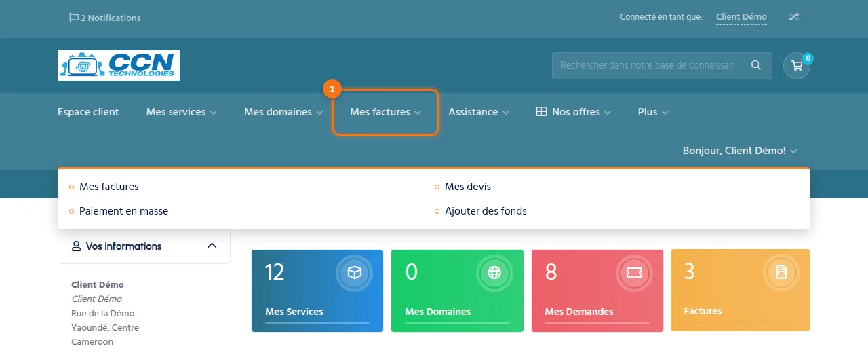The height and width of the screenshot is (353, 868).
Task: Click the CCN Technologies logo
Action: coord(119,66)
